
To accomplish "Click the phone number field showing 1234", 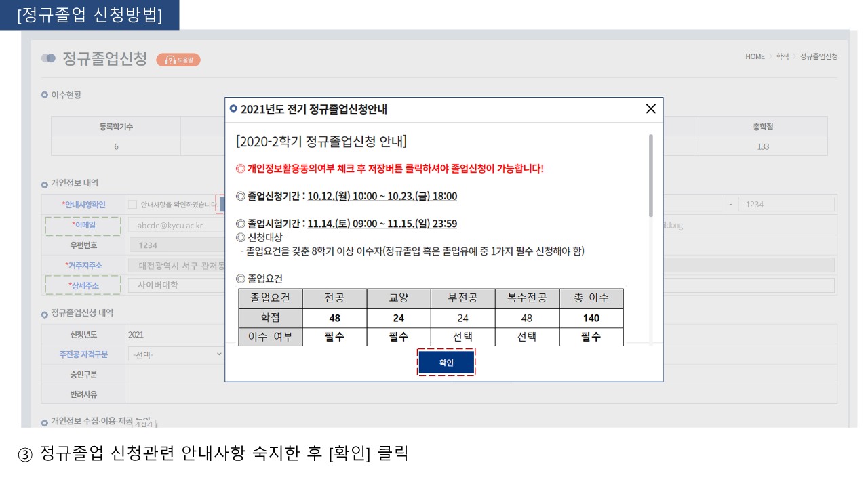I will pos(787,205).
